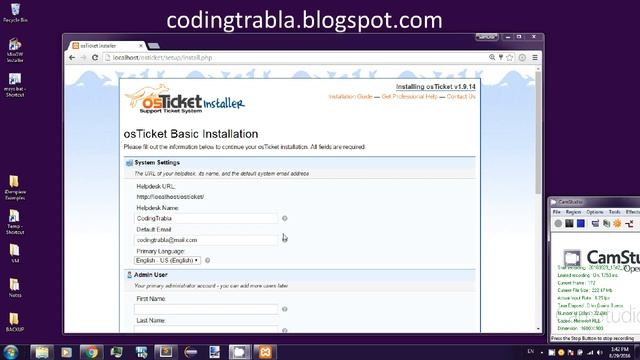The height and width of the screenshot is (360, 640).
Task: Close the osTicket Installer tab
Action: [x=141, y=46]
